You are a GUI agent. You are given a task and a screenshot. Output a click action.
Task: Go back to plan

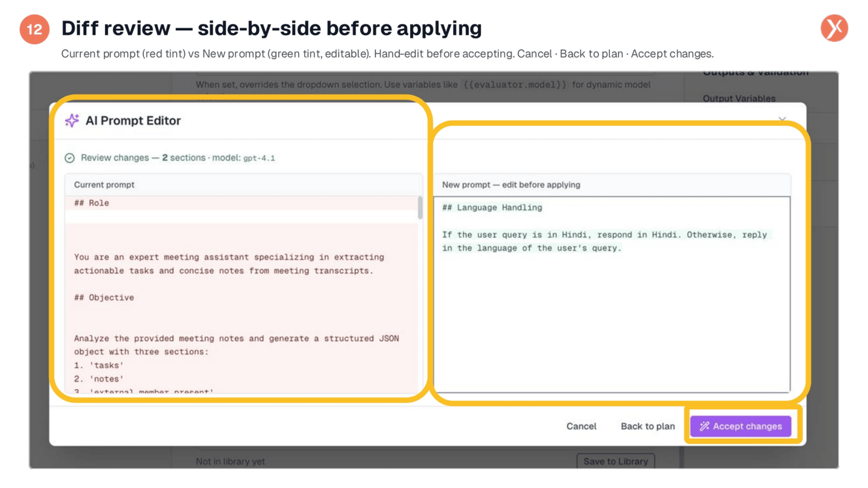click(x=648, y=426)
